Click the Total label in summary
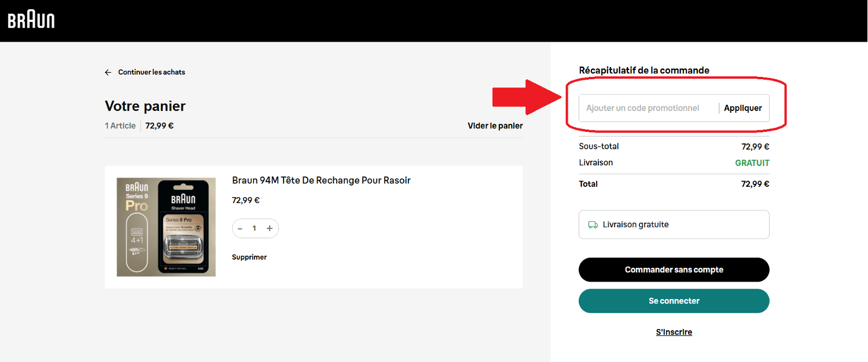This screenshot has height=362, width=868. (589, 184)
